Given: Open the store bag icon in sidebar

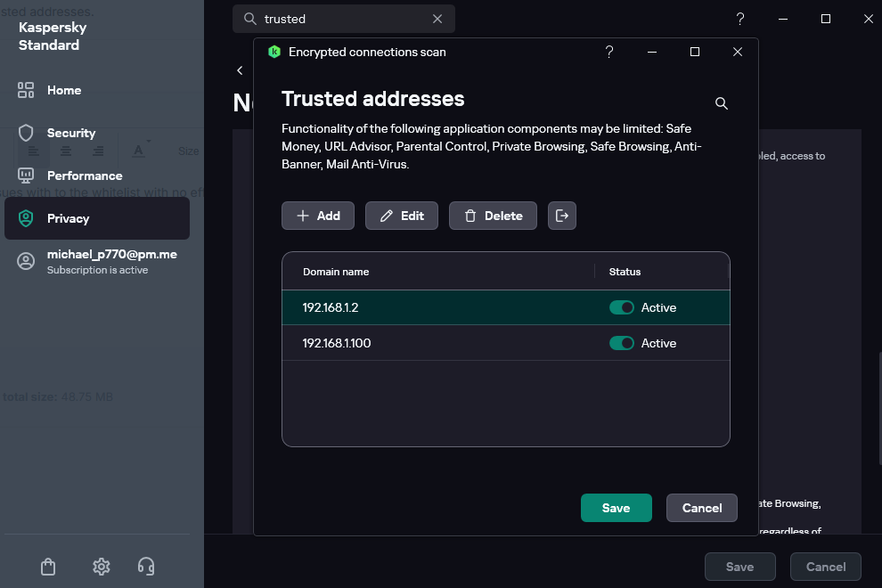Looking at the screenshot, I should 49,566.
